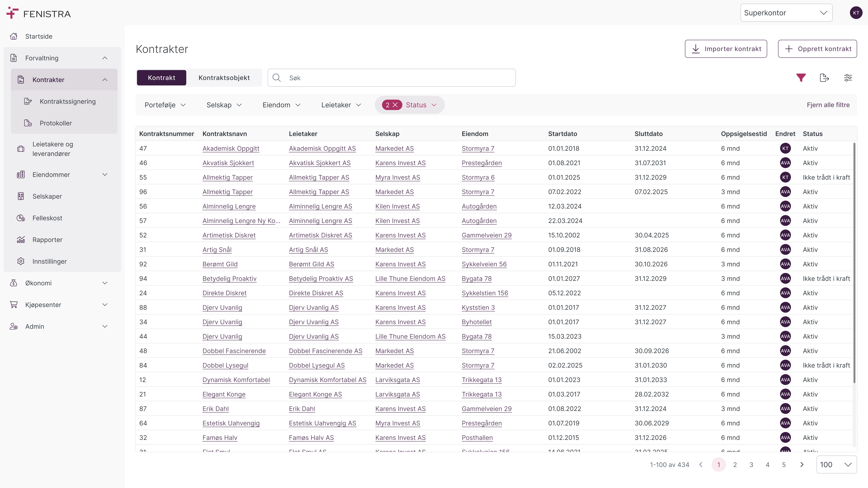Click the Forvaltning document icon
This screenshot has height=488, width=868.
(x=14, y=58)
